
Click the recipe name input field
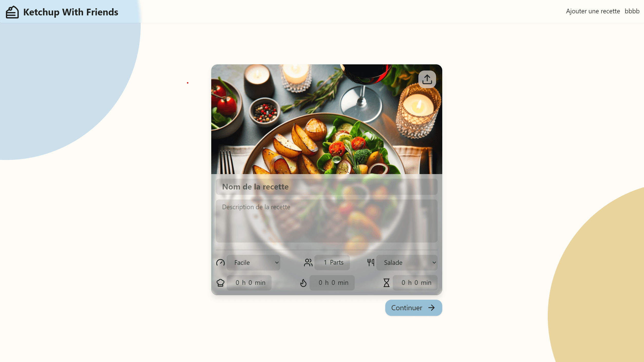pos(326,186)
